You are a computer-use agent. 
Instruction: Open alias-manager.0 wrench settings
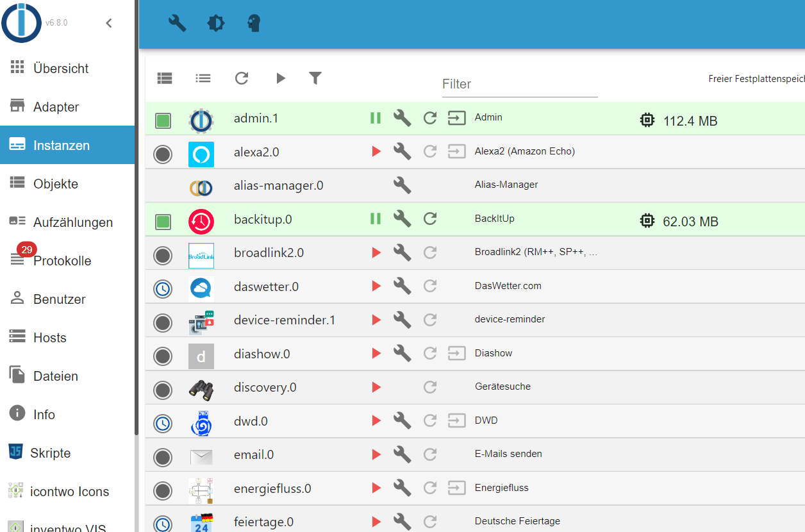(x=402, y=185)
